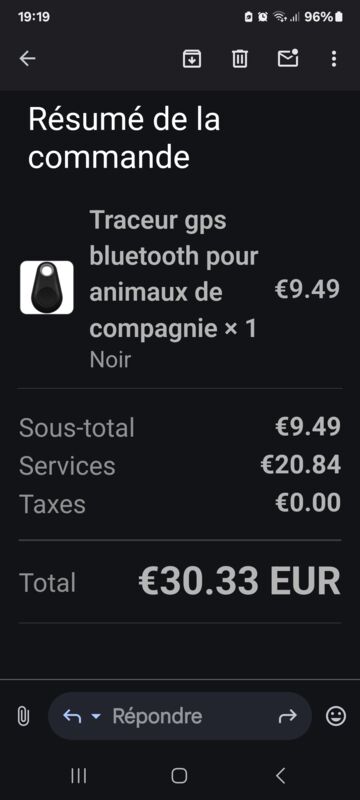This screenshot has height=800, width=360.
Task: Tap the product title Traceur gps bluetooth
Action: point(174,275)
